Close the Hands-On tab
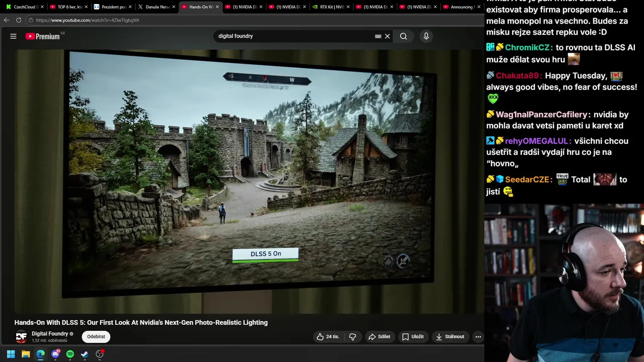This screenshot has height=362, width=644. pyautogui.click(x=217, y=7)
